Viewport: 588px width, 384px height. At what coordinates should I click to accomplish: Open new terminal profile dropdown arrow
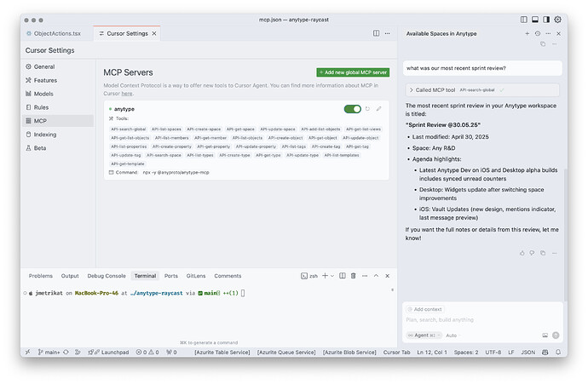tap(332, 276)
